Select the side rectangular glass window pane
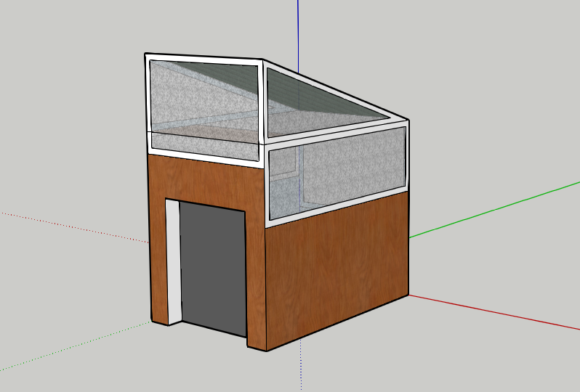The width and height of the screenshot is (580, 392). coord(337,173)
